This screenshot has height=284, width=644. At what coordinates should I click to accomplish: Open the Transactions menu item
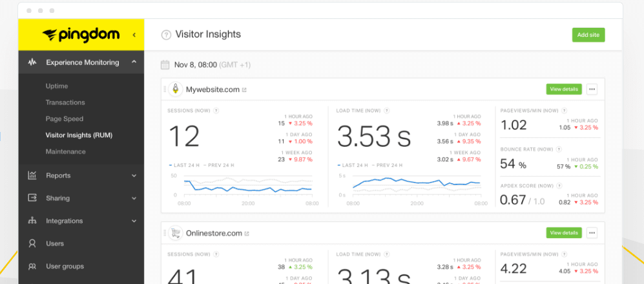point(65,102)
